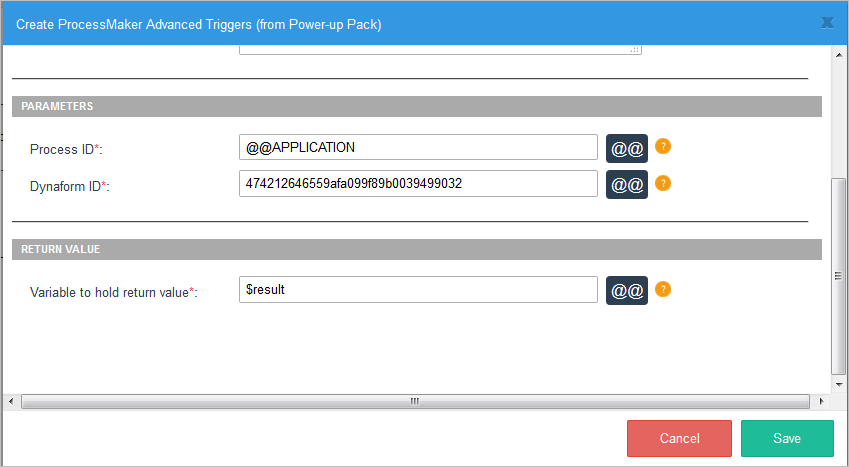Save the trigger configuration
The image size is (849, 467).
coord(787,439)
